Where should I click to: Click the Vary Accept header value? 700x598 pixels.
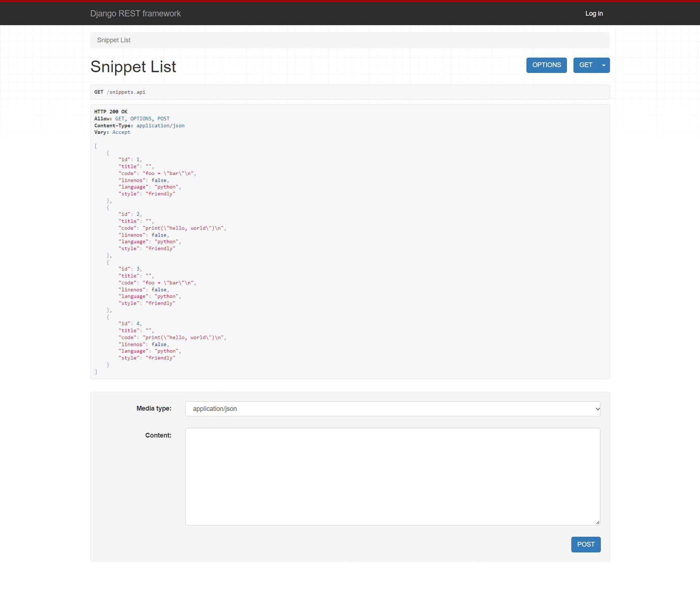(x=121, y=132)
